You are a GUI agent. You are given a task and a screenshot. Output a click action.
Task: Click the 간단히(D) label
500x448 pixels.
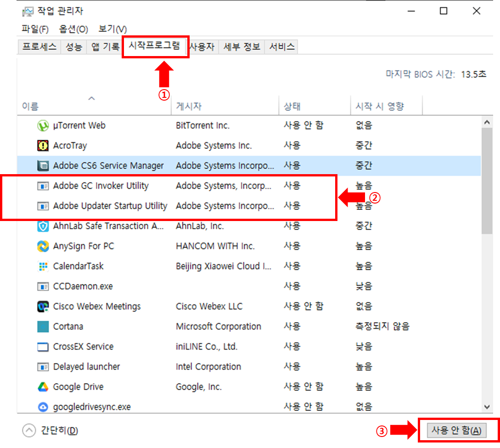59,431
